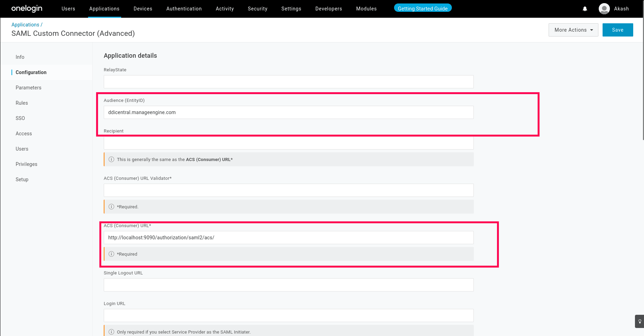The height and width of the screenshot is (336, 644).
Task: Click the info icon about SAML Initiater requirement
Action: pyautogui.click(x=111, y=331)
